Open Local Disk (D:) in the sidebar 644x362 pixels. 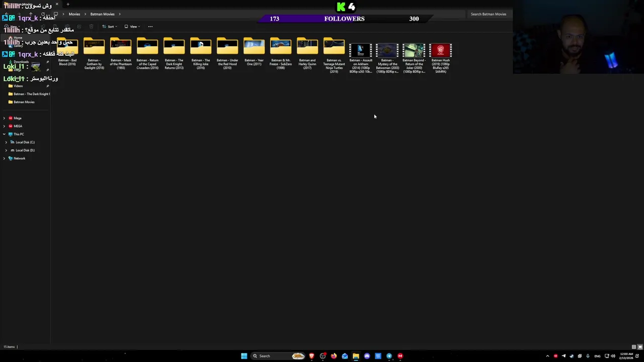tap(25, 150)
